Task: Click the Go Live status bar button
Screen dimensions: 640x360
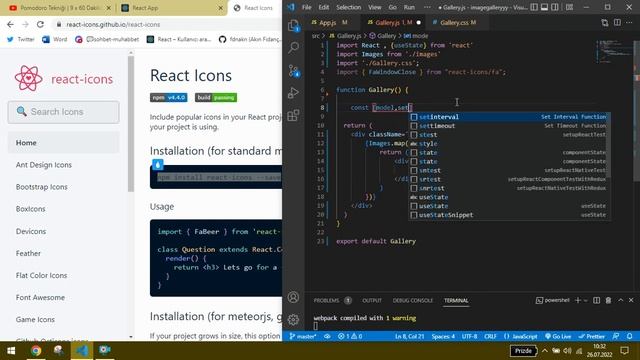Action: [x=558, y=336]
